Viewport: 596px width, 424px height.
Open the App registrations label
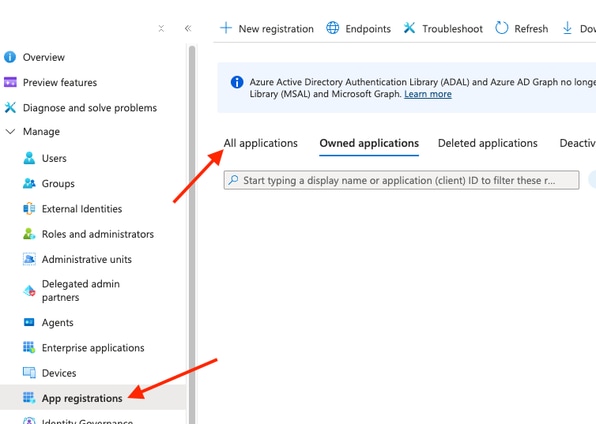[x=82, y=398]
